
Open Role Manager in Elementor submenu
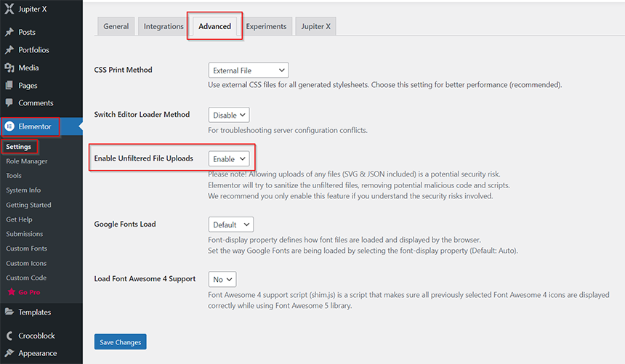pos(27,161)
